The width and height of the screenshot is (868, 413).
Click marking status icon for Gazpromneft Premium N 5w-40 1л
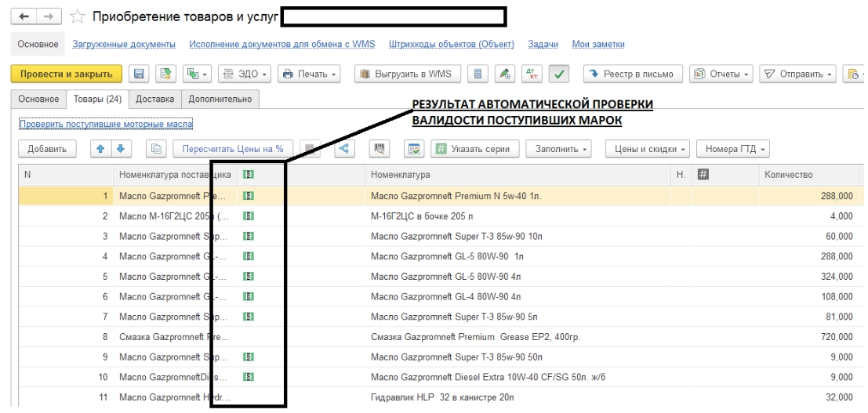(249, 195)
